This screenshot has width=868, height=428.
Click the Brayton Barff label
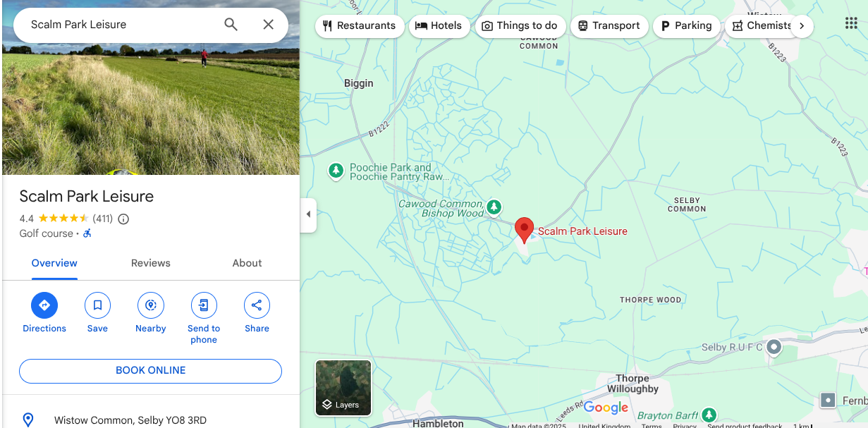[668, 415]
